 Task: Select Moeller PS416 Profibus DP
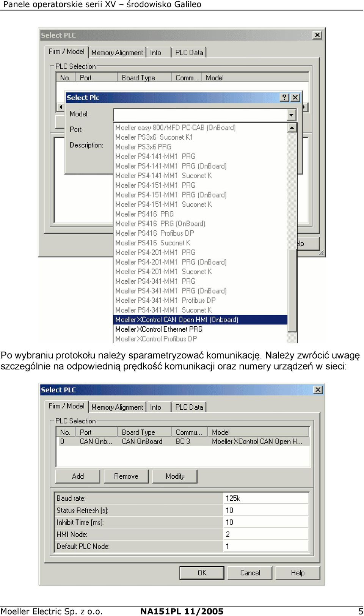pyautogui.click(x=201, y=233)
